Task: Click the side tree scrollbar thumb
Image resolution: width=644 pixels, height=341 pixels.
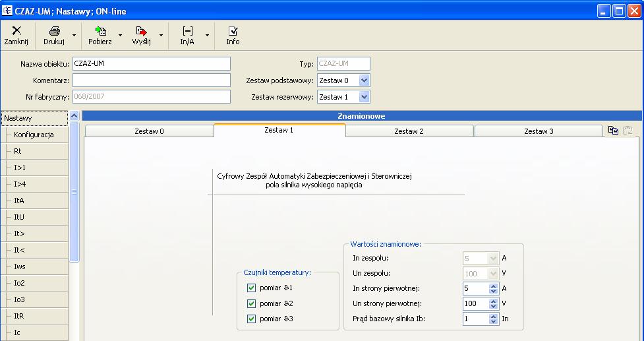Action: [x=74, y=192]
